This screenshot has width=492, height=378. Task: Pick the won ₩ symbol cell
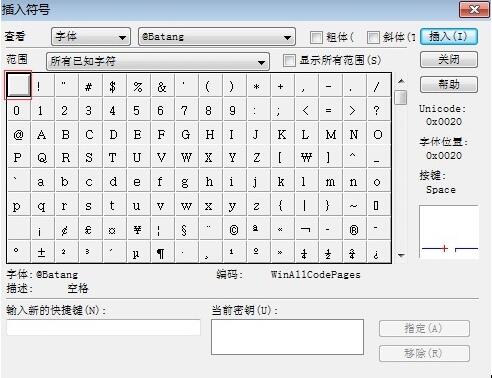point(306,157)
